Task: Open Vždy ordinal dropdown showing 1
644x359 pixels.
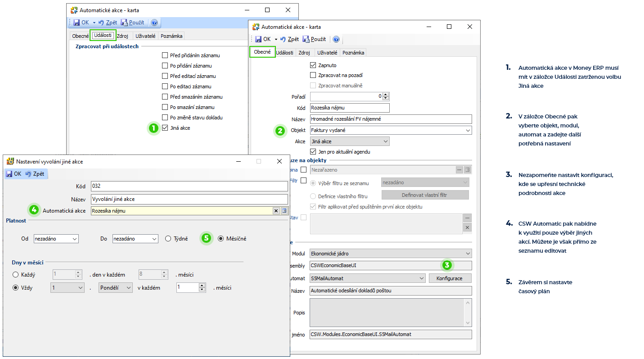Action: 68,287
